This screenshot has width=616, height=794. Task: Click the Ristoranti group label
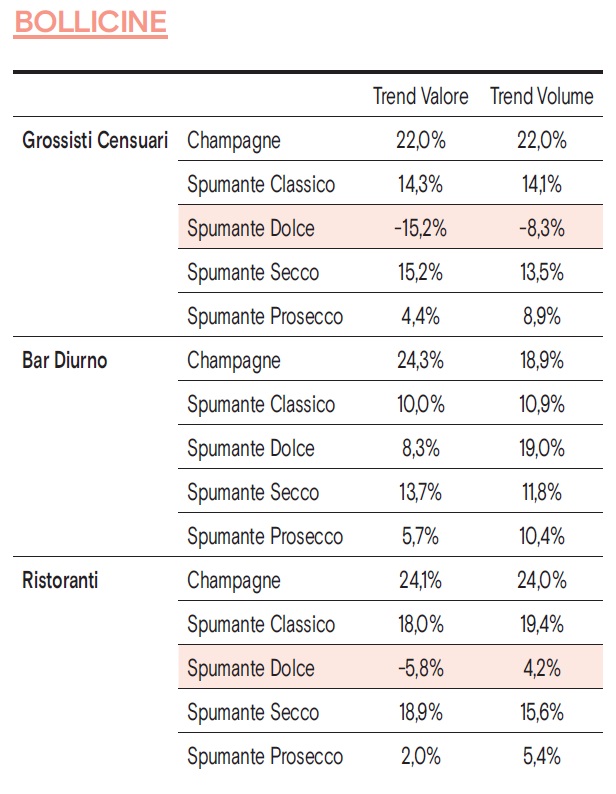(x=60, y=581)
